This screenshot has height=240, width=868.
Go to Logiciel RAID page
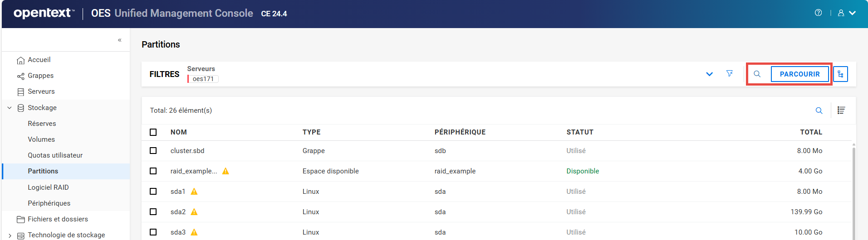48,187
